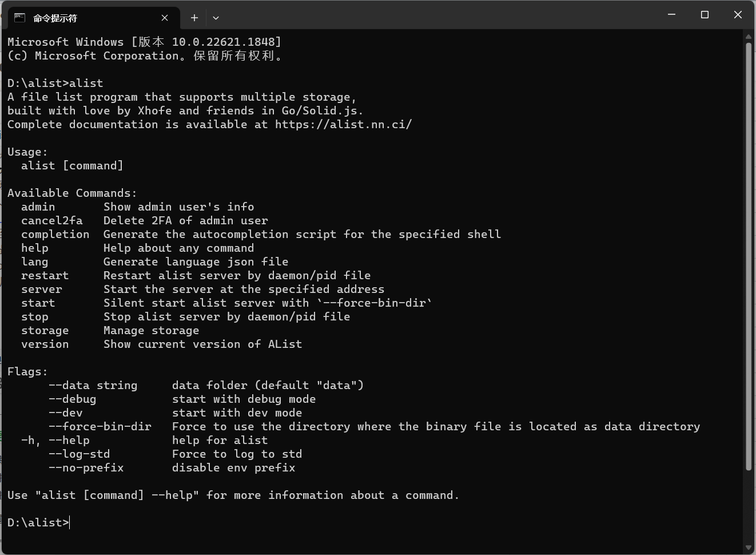Click the 'version' command entry
The height and width of the screenshot is (555, 756).
point(45,344)
